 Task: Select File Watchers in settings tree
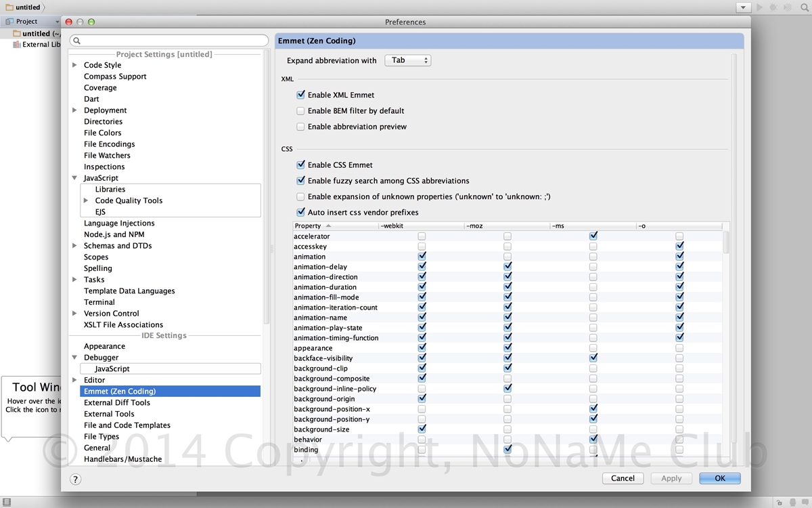click(107, 155)
